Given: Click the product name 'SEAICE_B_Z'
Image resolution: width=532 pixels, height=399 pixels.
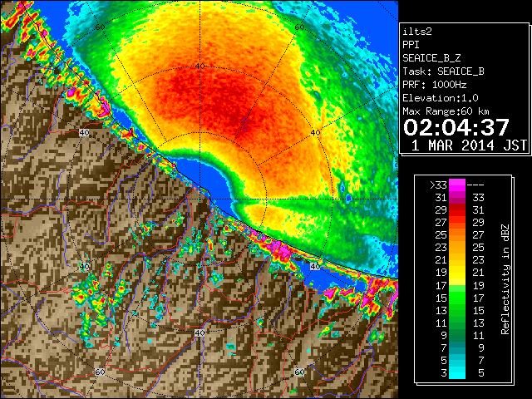Looking at the screenshot, I should (x=431, y=58).
